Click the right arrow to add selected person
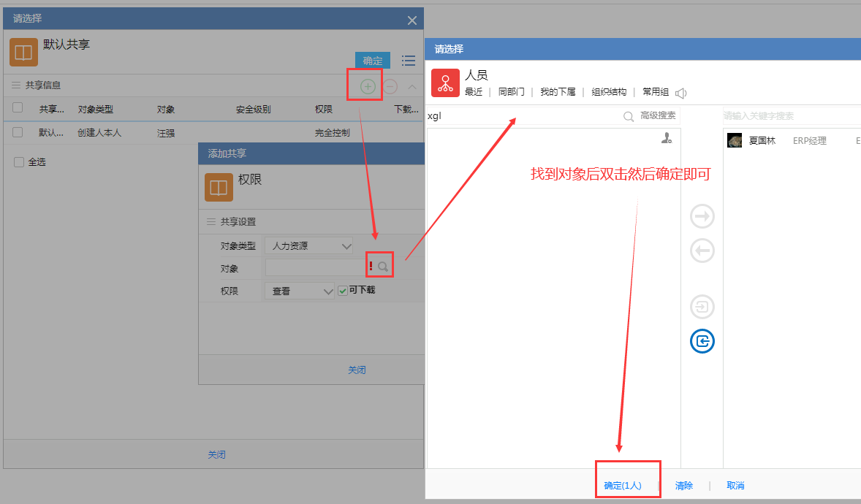This screenshot has width=861, height=504. point(702,216)
